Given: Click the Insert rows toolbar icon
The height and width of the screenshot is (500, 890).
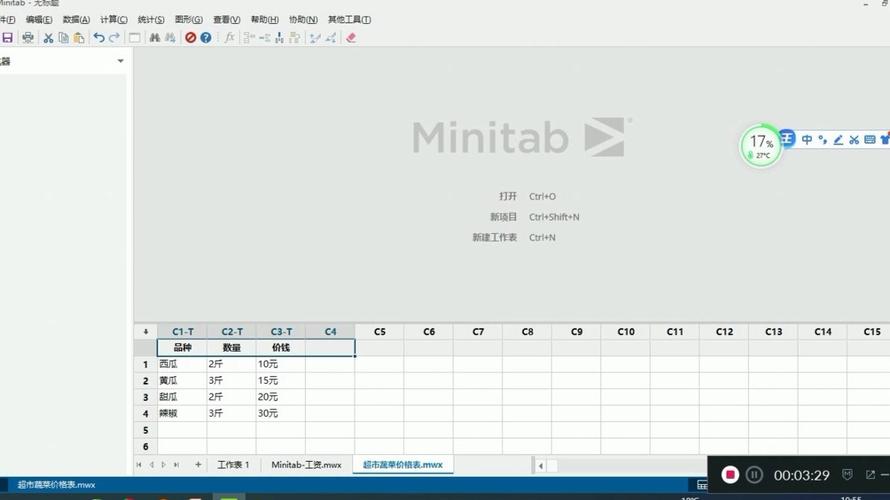Looking at the screenshot, I should [x=265, y=37].
